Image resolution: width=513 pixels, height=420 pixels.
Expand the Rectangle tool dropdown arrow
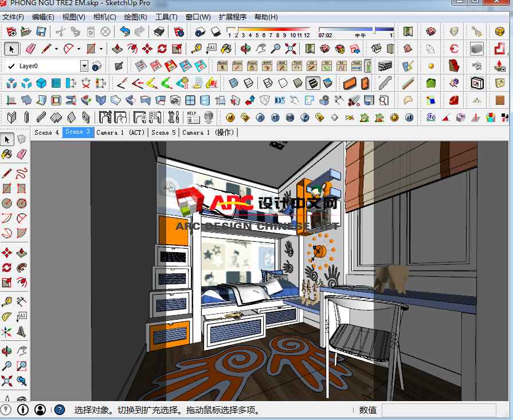[101, 49]
